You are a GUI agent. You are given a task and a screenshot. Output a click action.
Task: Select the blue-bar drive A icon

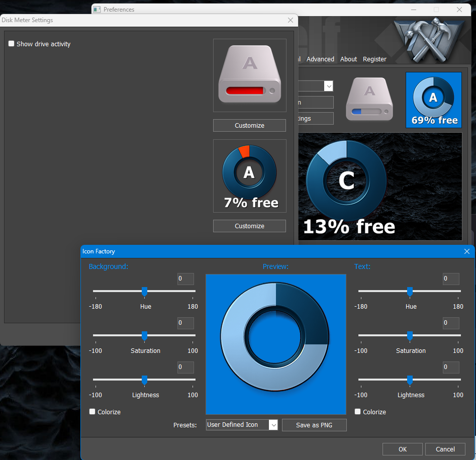point(369,99)
